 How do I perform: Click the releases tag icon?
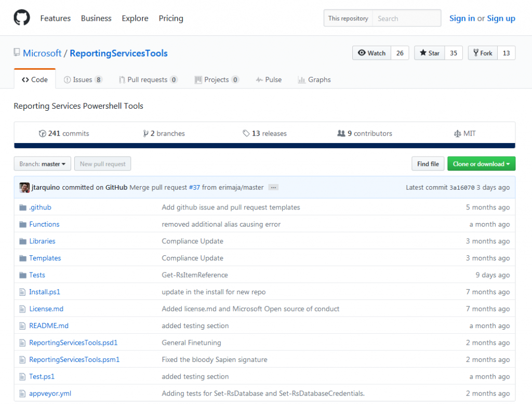[x=246, y=134]
